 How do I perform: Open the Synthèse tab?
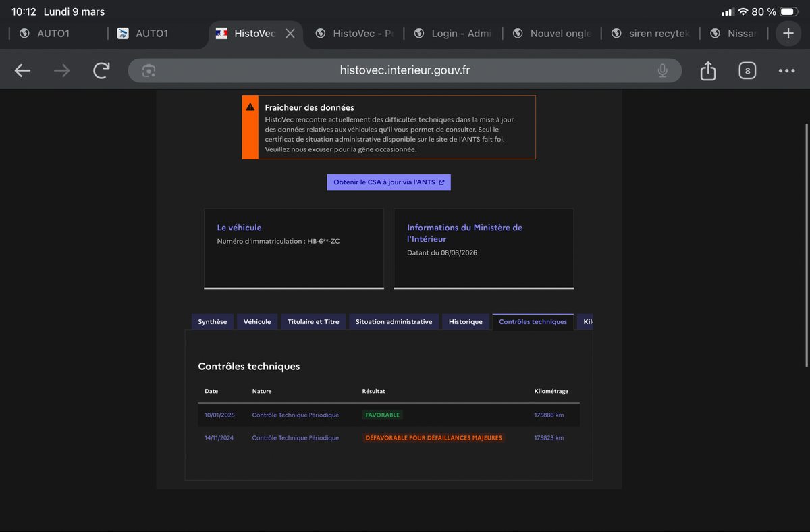213,322
